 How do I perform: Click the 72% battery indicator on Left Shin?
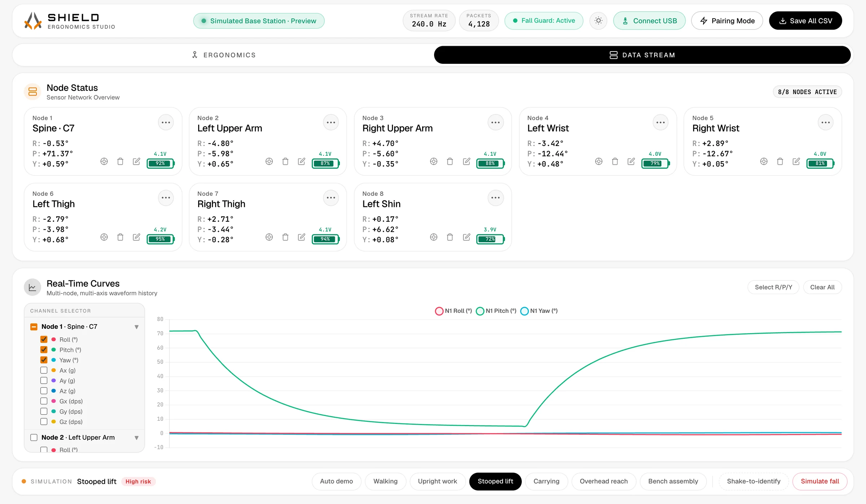point(490,239)
